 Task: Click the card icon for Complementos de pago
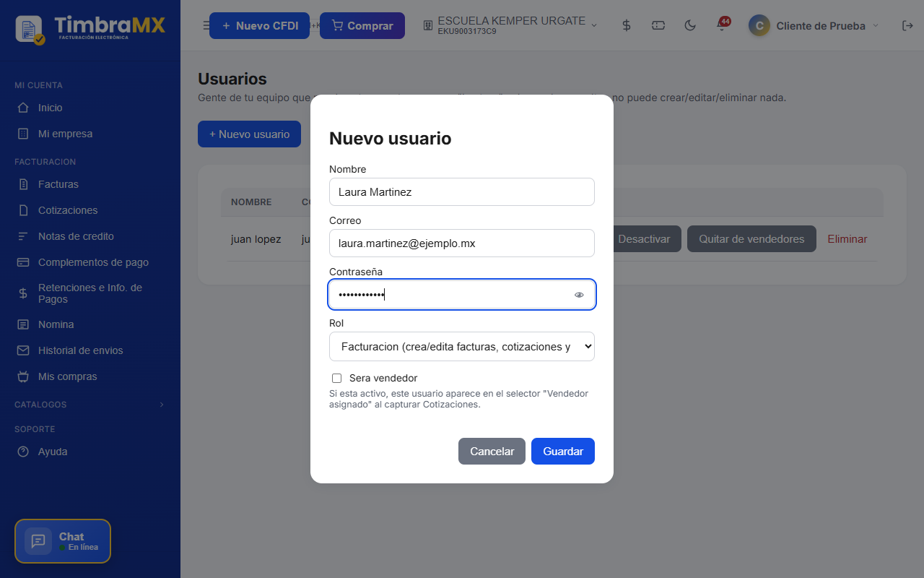23,262
